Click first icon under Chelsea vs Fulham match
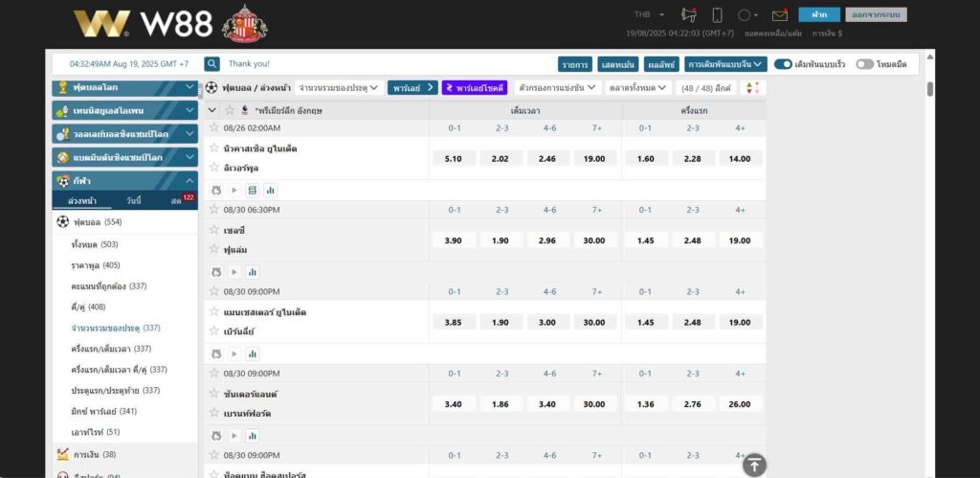Screen dimensions: 980x478 (217, 272)
